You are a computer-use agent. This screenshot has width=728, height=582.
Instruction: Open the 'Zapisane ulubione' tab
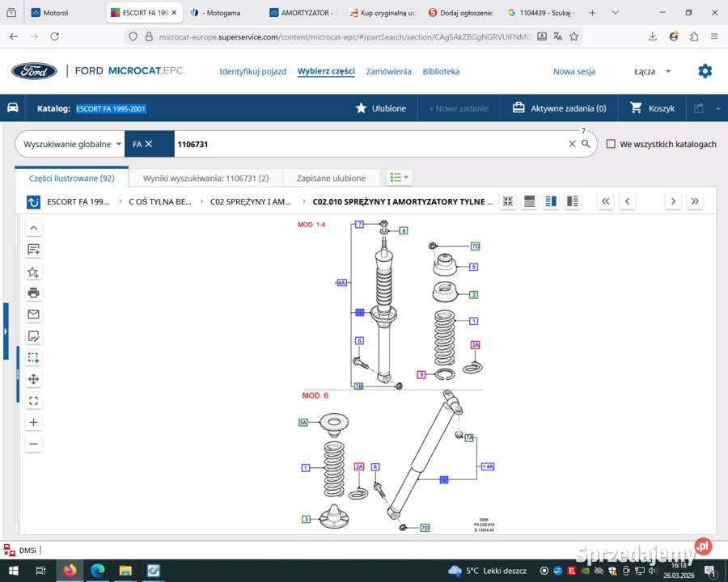(x=331, y=178)
